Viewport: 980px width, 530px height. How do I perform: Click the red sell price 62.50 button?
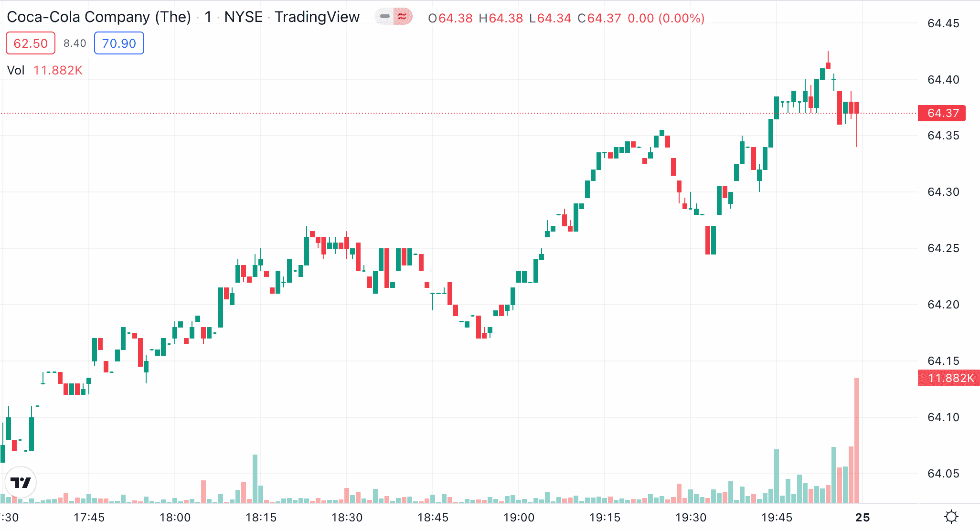(x=31, y=43)
